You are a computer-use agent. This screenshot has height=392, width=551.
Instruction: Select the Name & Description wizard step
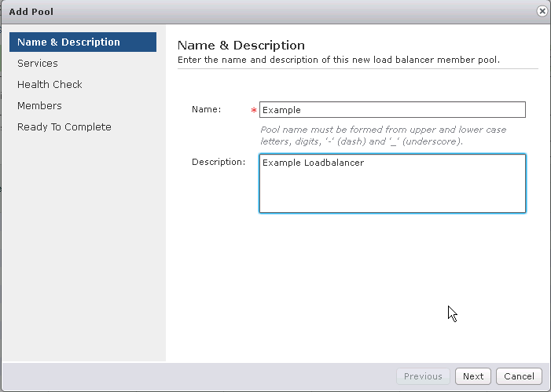click(x=83, y=42)
